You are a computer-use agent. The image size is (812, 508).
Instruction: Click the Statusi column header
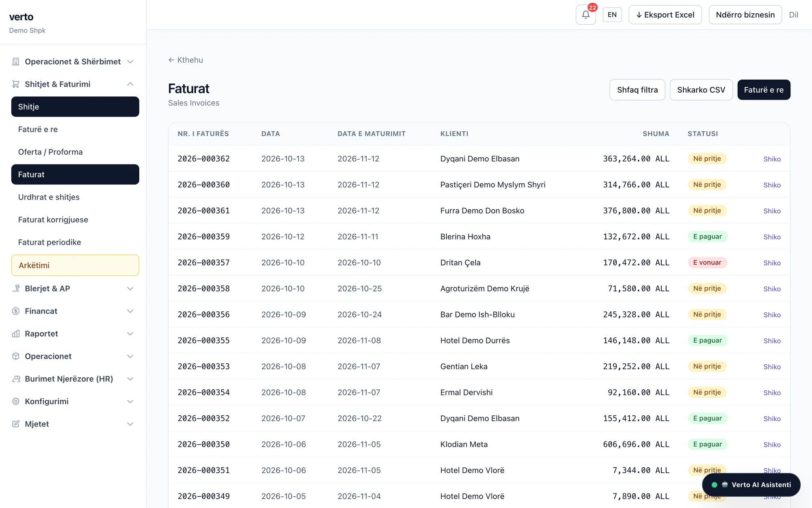(x=703, y=134)
